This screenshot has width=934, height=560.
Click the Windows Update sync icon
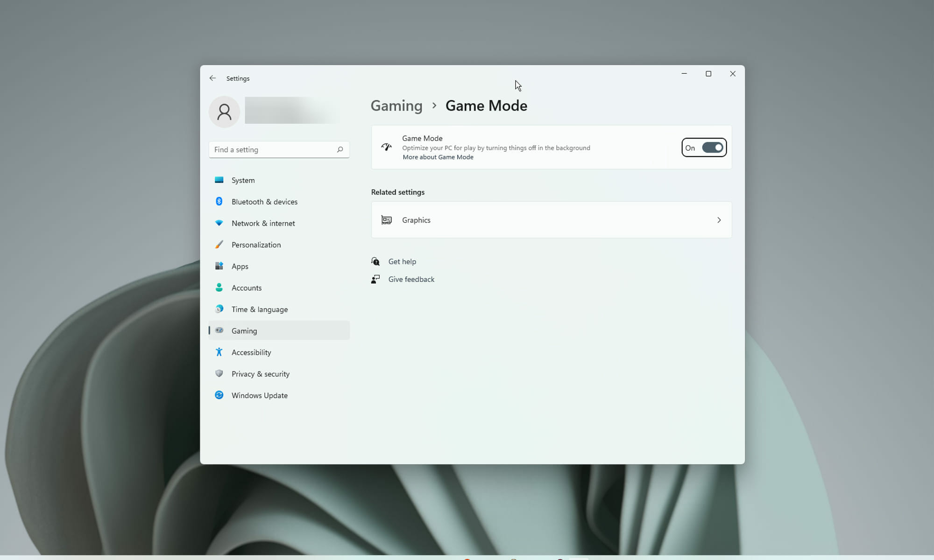tap(219, 395)
